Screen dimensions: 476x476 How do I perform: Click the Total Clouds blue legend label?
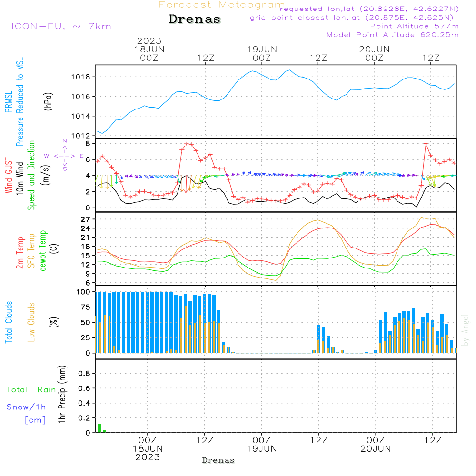(9, 322)
